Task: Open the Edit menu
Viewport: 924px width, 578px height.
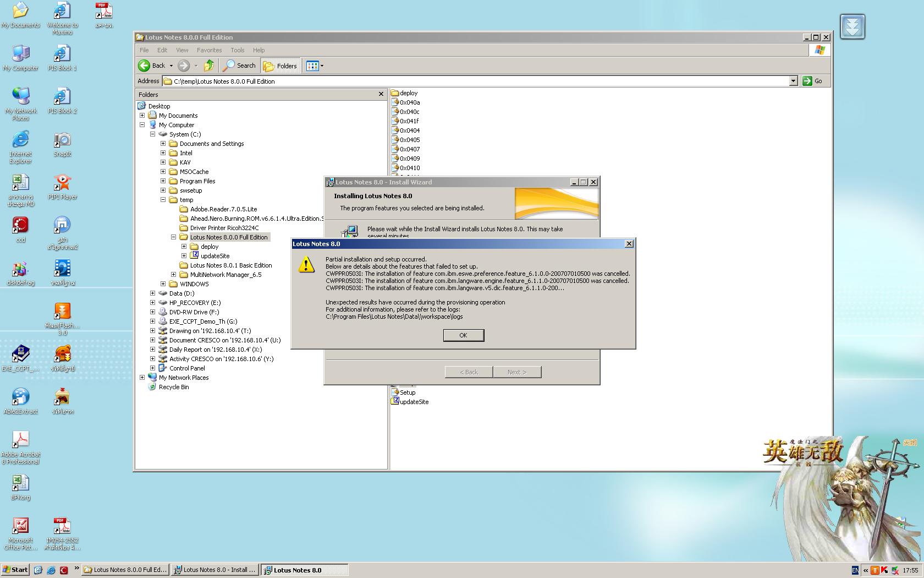Action: click(162, 50)
